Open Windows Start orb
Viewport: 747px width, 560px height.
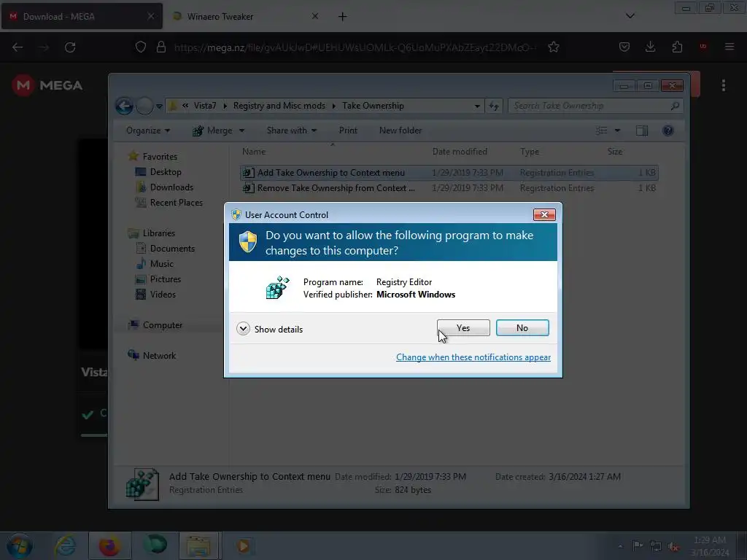pyautogui.click(x=20, y=545)
